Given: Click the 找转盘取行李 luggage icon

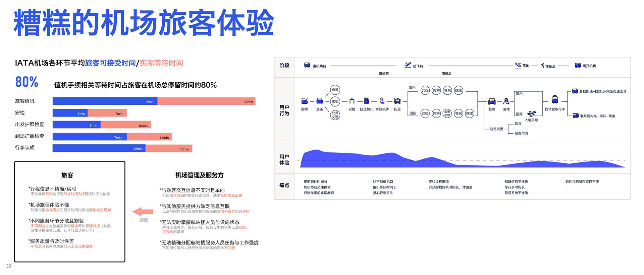Looking at the screenshot, I should (555, 99).
